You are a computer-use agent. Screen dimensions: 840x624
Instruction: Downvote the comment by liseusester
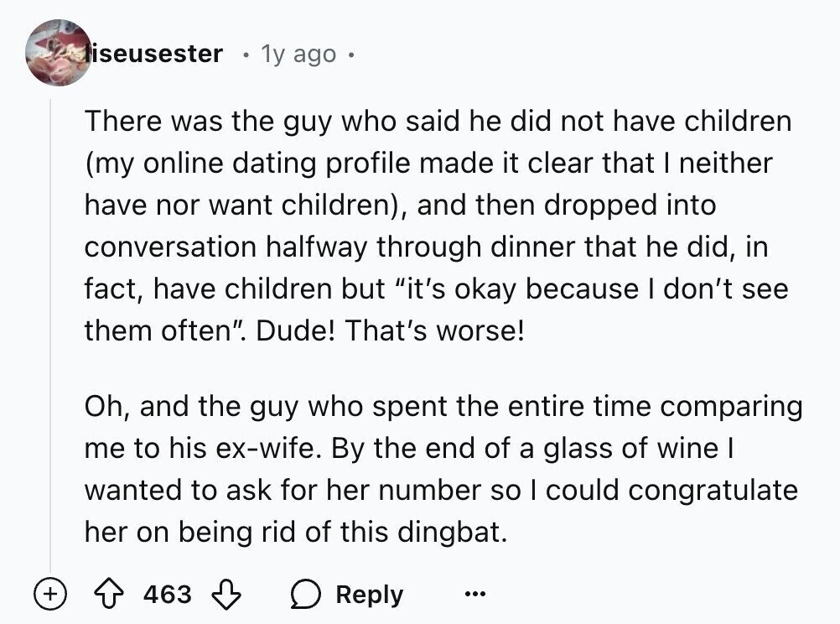[x=226, y=594]
